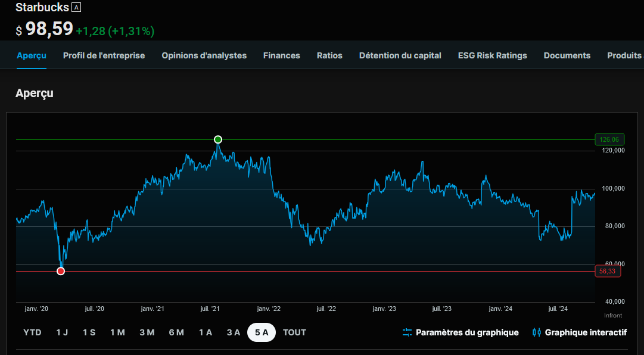644x355 pixels.
Task: Click the chart settings sliders icon
Action: coord(407,332)
